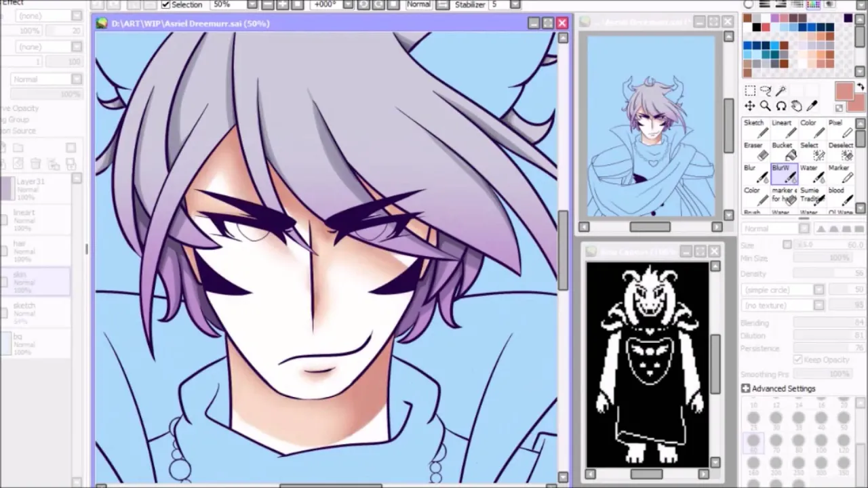868x488 pixels.
Task: Click the +000° rotation angle field
Action: pyautogui.click(x=326, y=5)
